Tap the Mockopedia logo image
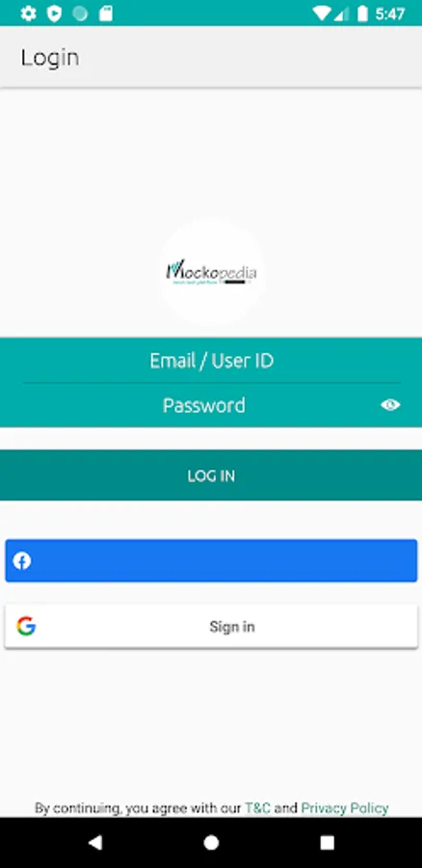Viewport: 422px width, 868px height. [x=212, y=272]
